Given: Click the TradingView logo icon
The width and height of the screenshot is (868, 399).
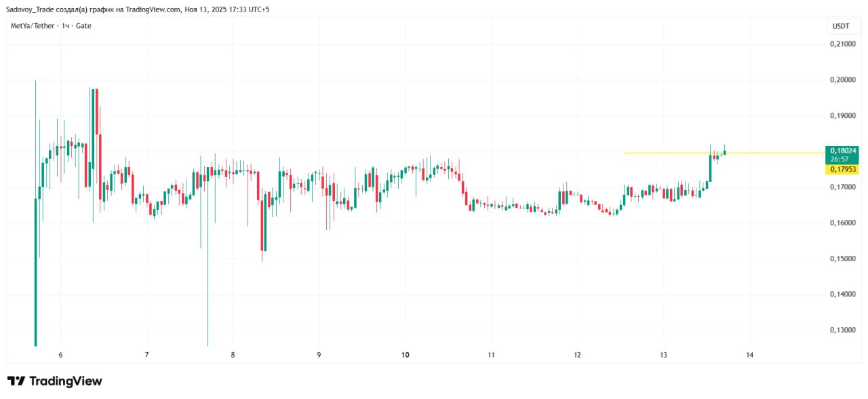Looking at the screenshot, I should [16, 381].
